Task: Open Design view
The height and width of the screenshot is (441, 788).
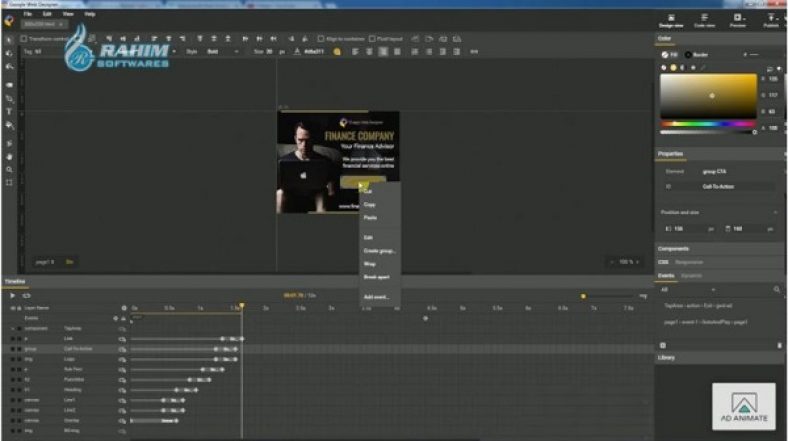Action: tap(671, 19)
